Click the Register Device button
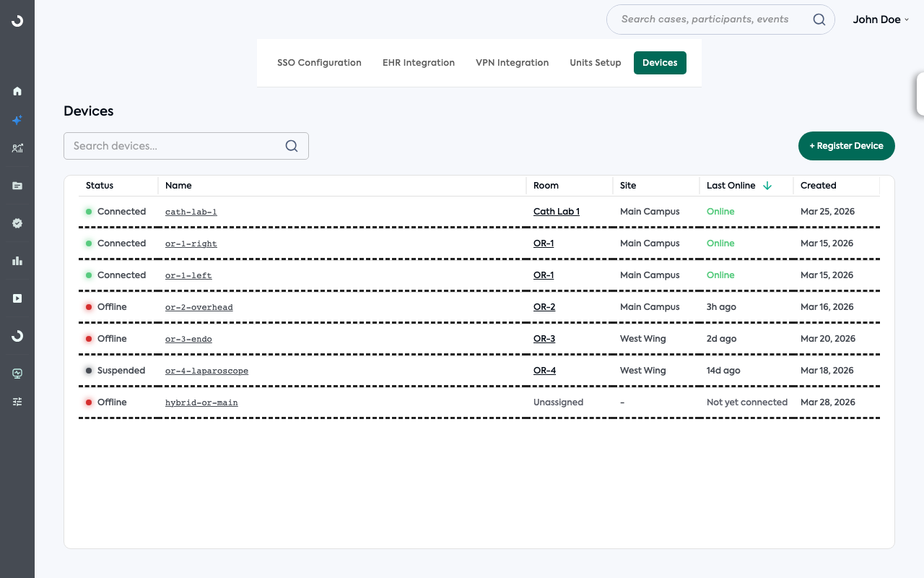Image resolution: width=924 pixels, height=578 pixels. 846,146
